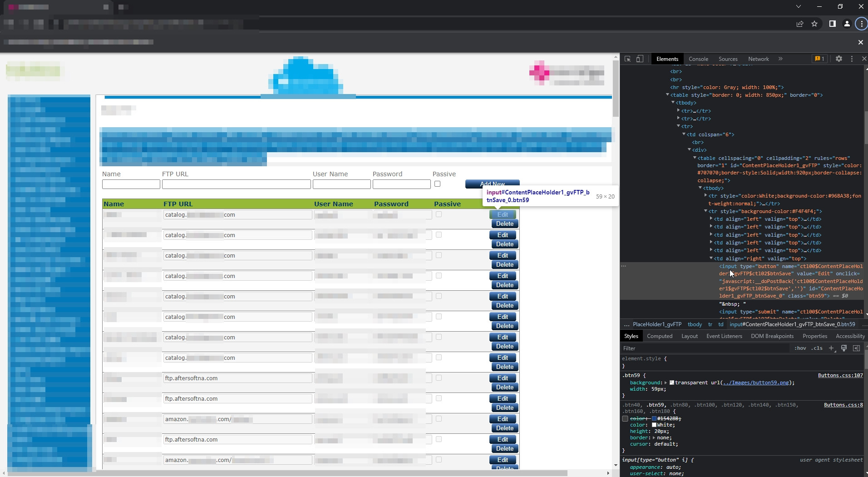Re-enable the struck-through color #15428B declaration checkbox
Image resolution: width=868 pixels, height=477 pixels.
pyautogui.click(x=625, y=419)
